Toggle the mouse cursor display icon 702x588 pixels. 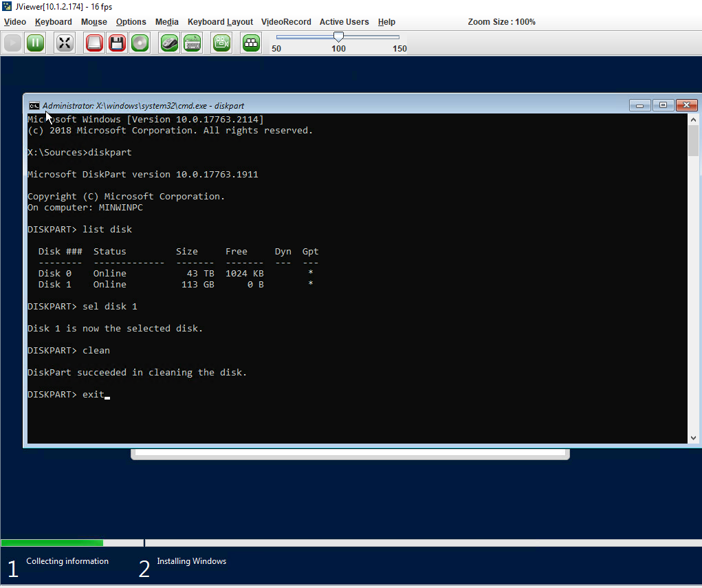click(x=169, y=43)
